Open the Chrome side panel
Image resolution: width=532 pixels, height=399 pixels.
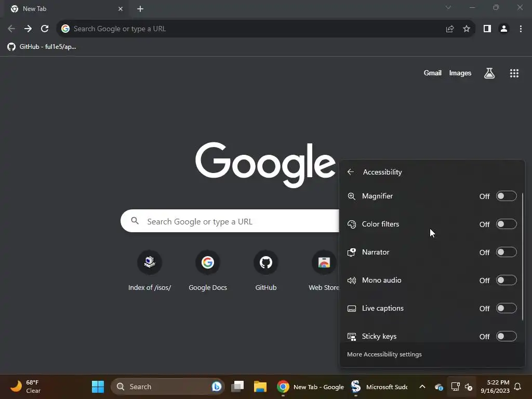[487, 29]
